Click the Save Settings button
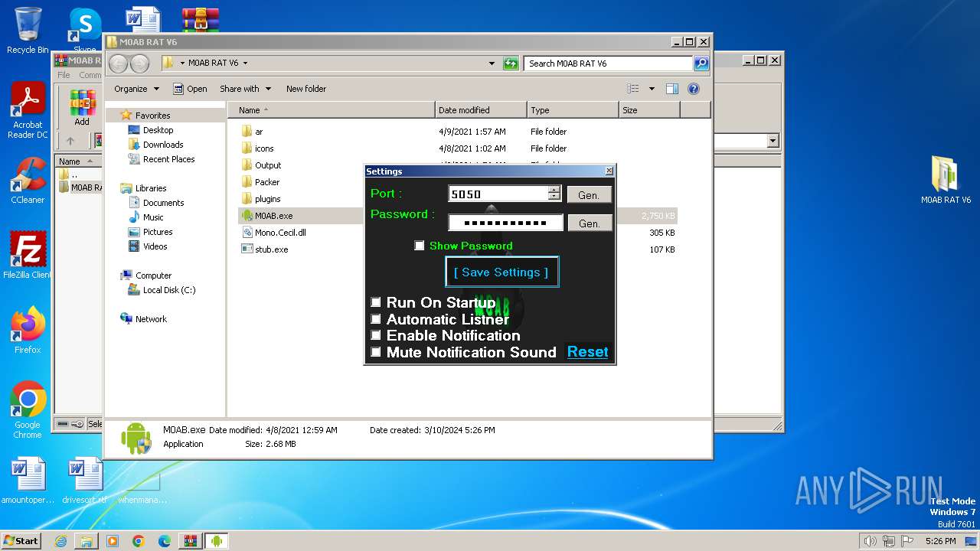 pos(501,272)
